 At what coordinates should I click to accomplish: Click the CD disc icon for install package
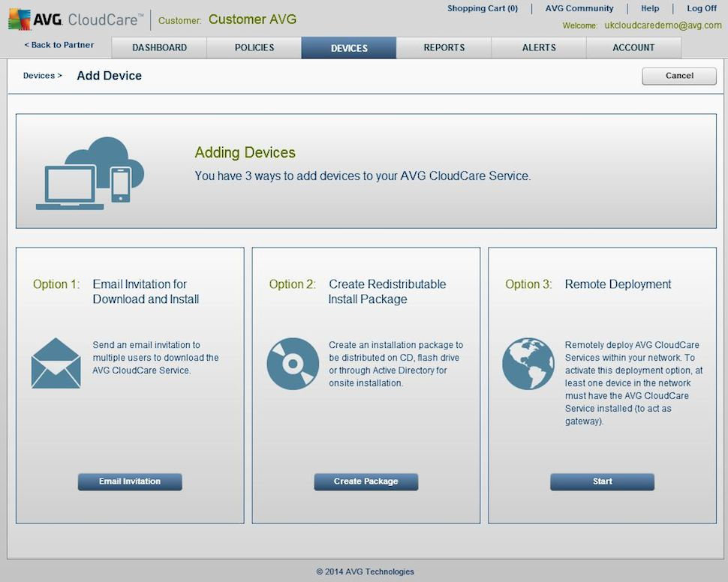click(293, 364)
